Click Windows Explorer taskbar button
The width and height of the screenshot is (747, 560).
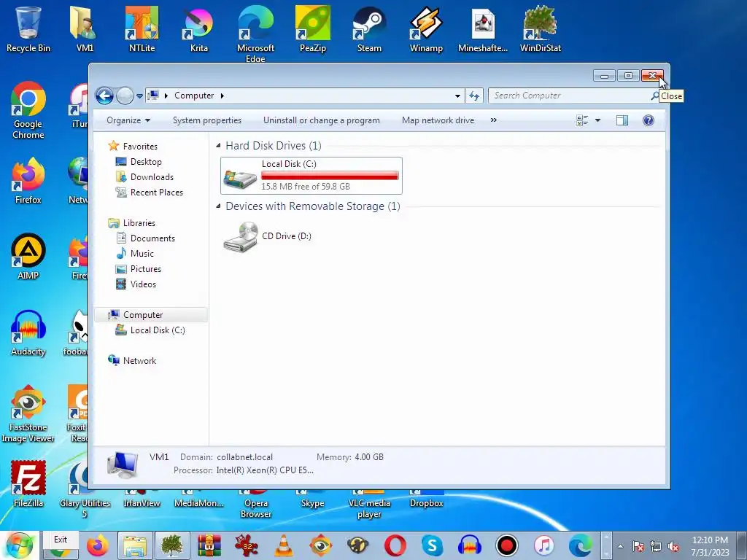tap(135, 545)
